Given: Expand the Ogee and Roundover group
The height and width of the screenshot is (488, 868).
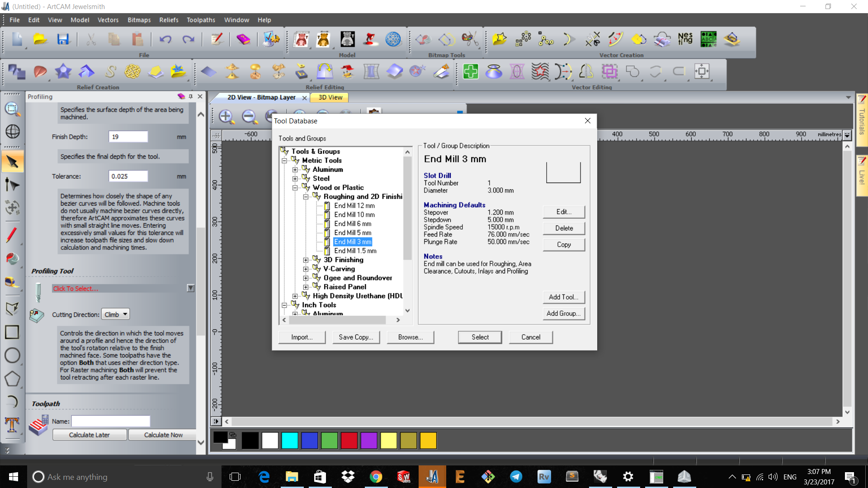Looking at the screenshot, I should [x=306, y=278].
